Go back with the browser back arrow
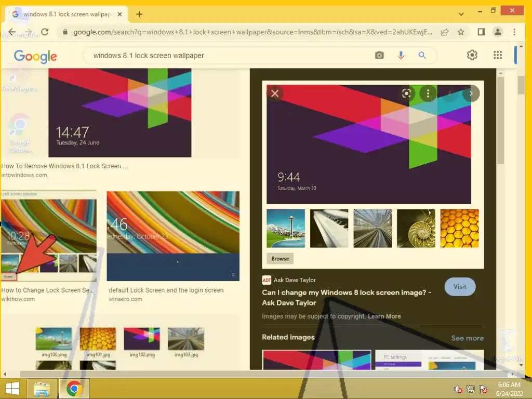 tap(12, 32)
